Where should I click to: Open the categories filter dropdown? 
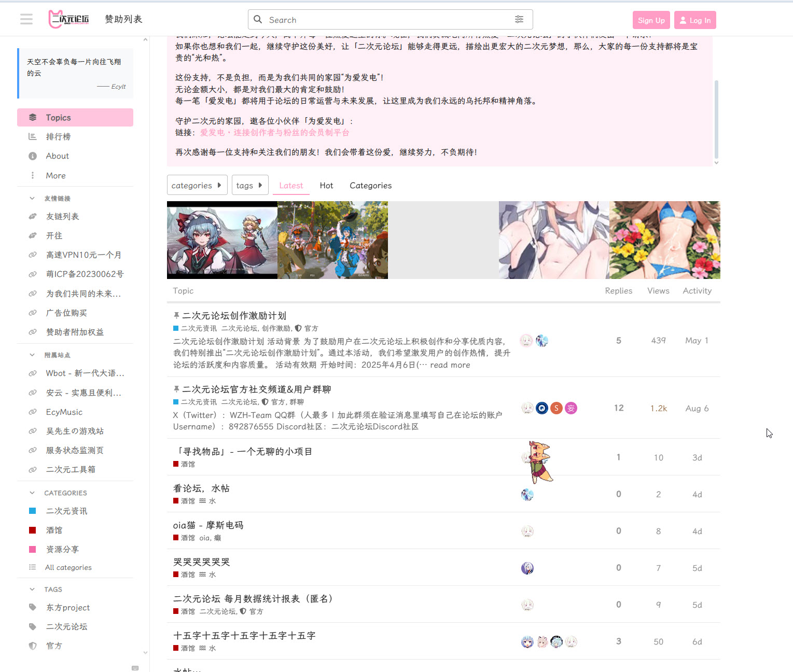(197, 185)
